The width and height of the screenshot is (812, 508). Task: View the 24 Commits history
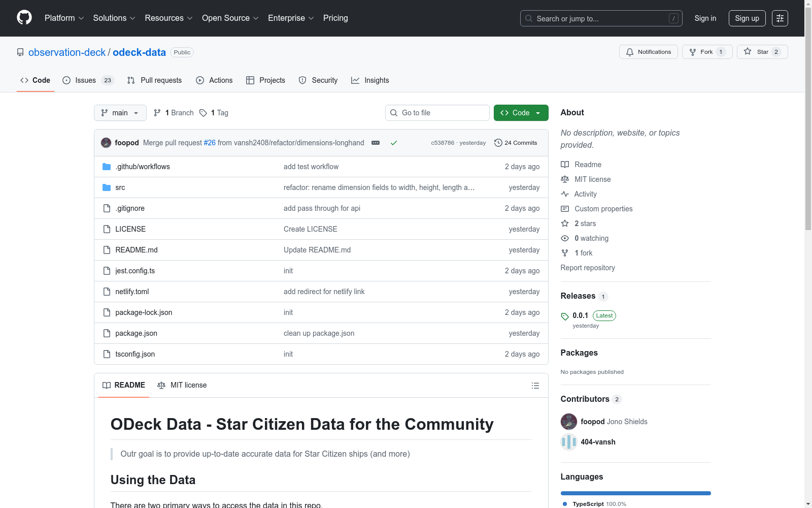click(516, 143)
